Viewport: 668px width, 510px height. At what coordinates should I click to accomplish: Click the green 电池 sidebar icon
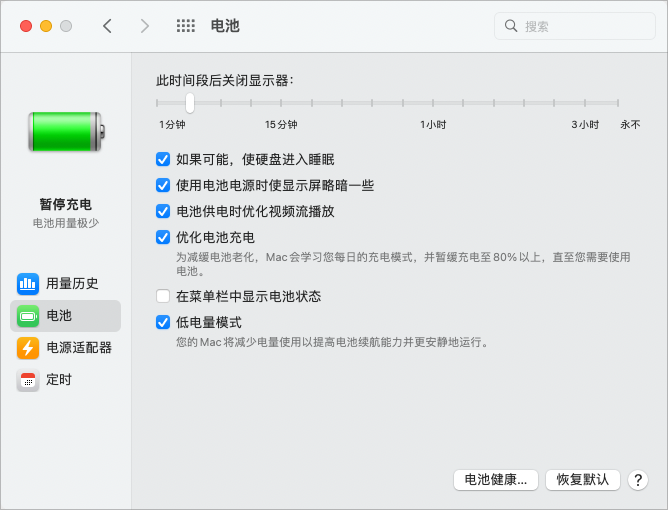(28, 316)
